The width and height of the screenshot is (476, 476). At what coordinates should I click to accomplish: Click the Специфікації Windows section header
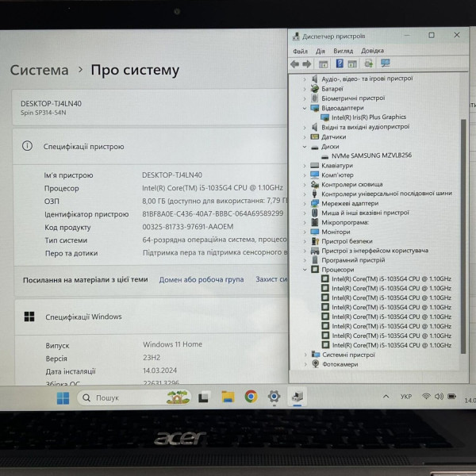pos(152,317)
